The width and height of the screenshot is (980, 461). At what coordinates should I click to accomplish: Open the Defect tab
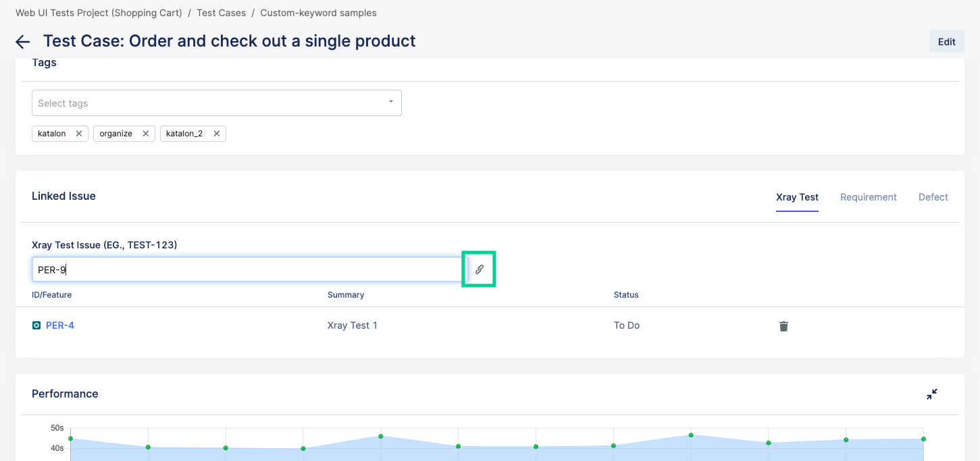(933, 197)
